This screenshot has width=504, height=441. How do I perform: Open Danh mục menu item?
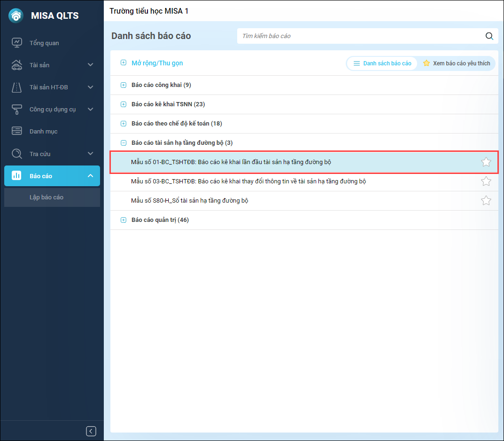pos(52,131)
